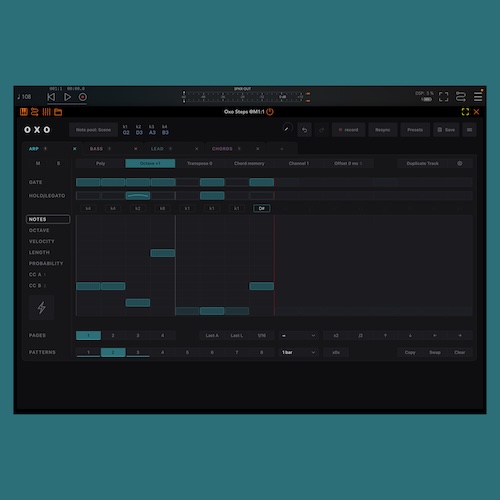500x500 pixels.
Task: Click the Save button
Action: point(446,130)
